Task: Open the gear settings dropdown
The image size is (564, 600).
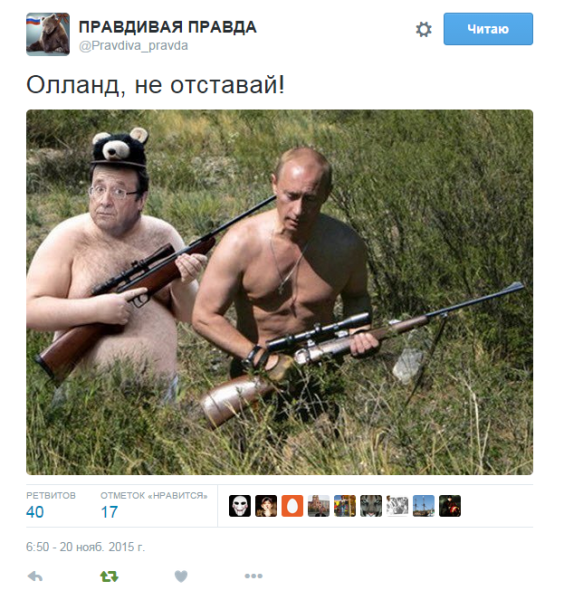Action: tap(424, 29)
